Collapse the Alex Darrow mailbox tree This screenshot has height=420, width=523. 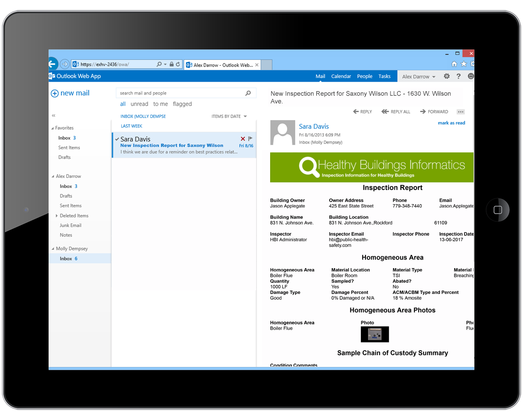[x=53, y=176]
